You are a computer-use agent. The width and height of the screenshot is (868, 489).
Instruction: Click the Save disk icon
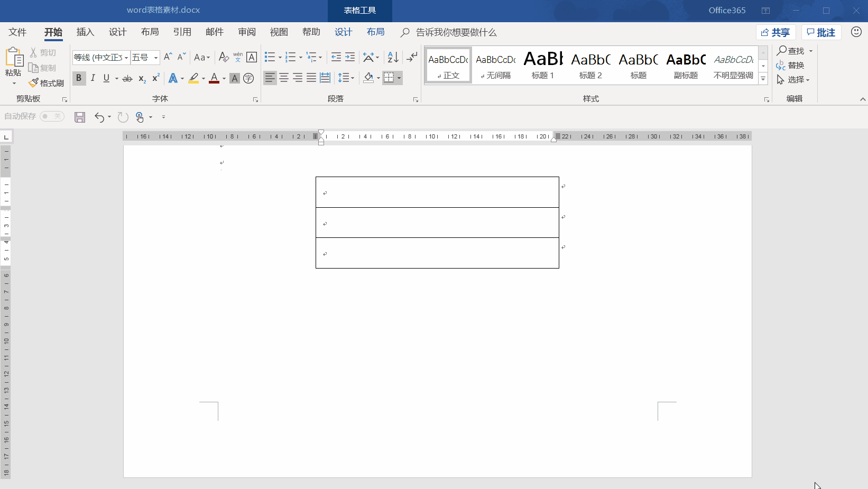coord(80,117)
